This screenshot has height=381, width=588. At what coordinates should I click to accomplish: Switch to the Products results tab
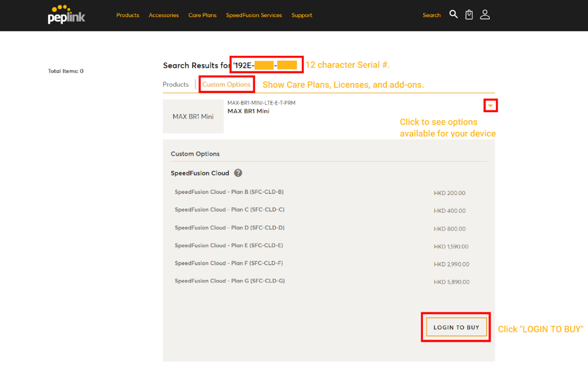[176, 85]
